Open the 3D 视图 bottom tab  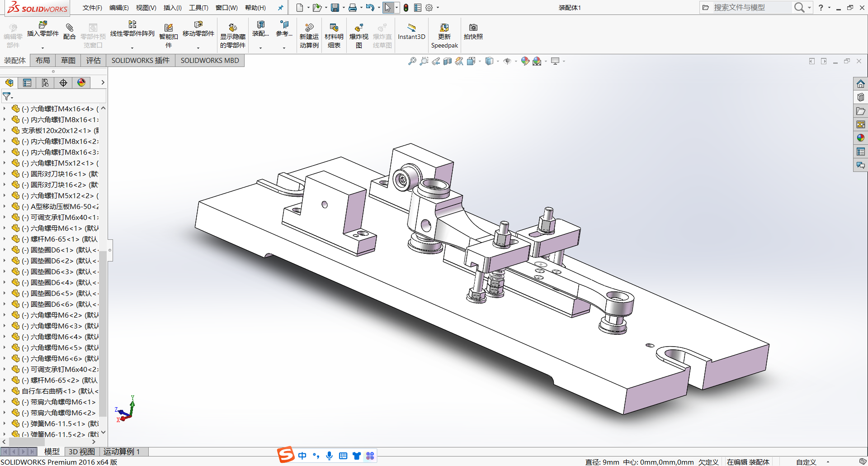click(x=82, y=452)
